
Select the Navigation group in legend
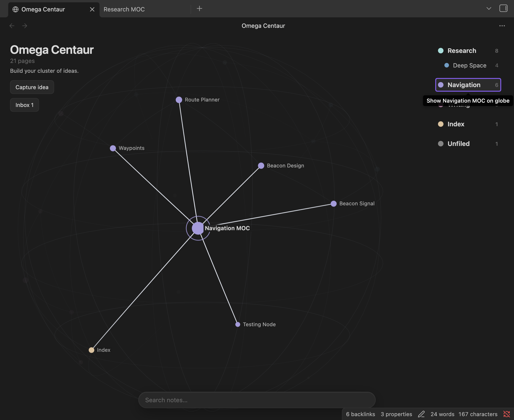tap(468, 85)
